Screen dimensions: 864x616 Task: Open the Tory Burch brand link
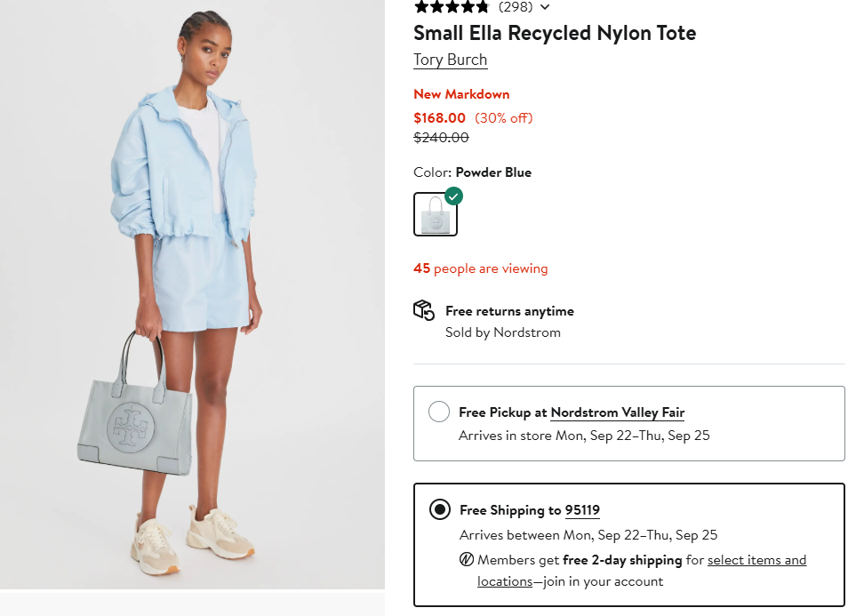(450, 60)
